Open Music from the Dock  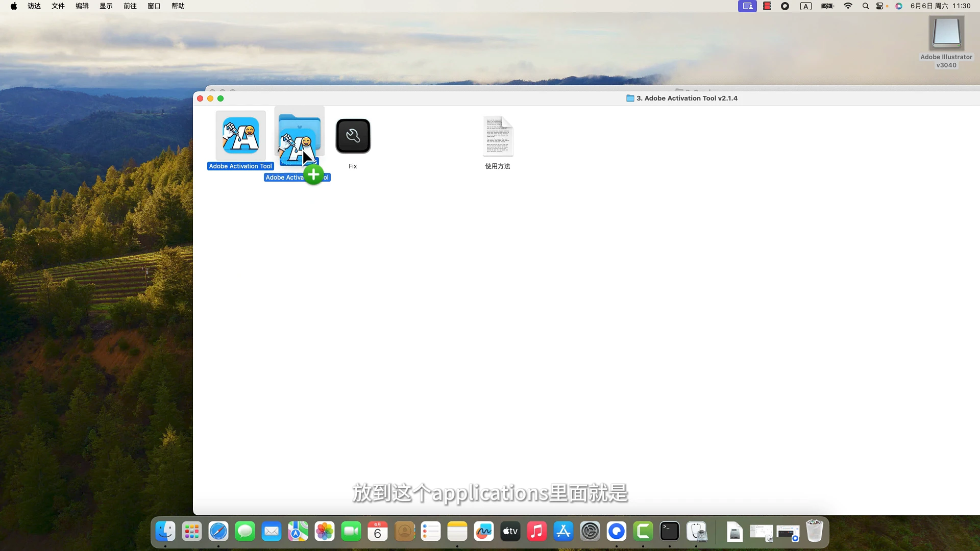click(x=537, y=532)
